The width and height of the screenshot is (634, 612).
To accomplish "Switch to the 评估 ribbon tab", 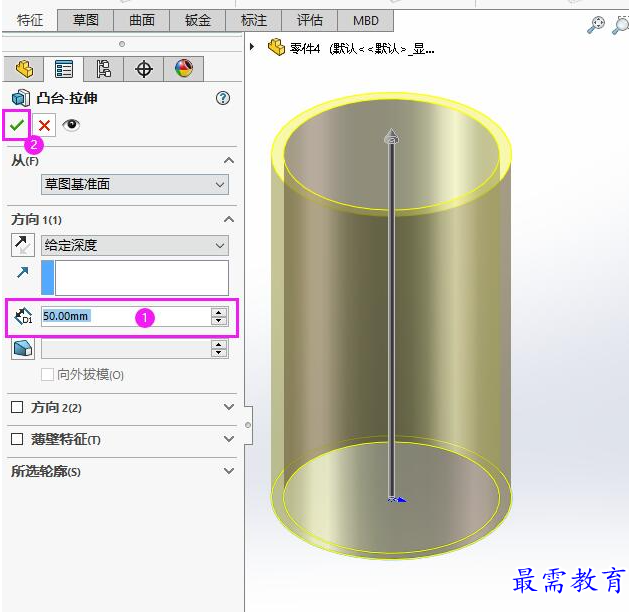I will pos(309,20).
